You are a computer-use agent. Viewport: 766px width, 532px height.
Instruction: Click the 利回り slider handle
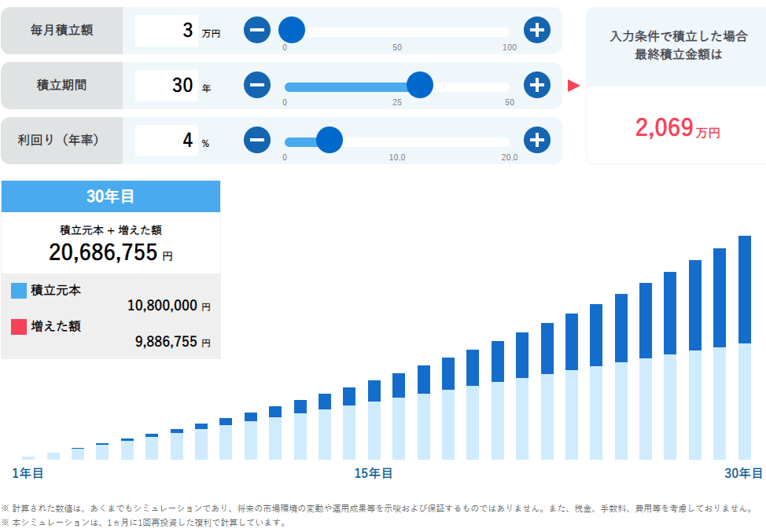[x=329, y=140]
